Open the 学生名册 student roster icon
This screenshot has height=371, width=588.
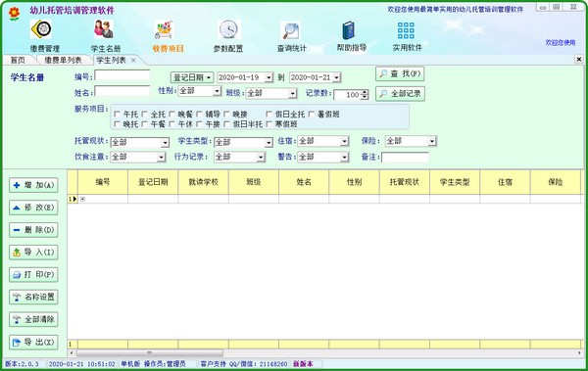point(104,29)
